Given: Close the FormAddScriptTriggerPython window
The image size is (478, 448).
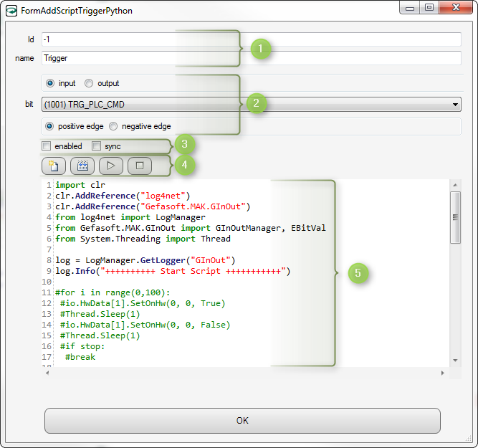Looking at the screenshot, I should click(x=456, y=8).
